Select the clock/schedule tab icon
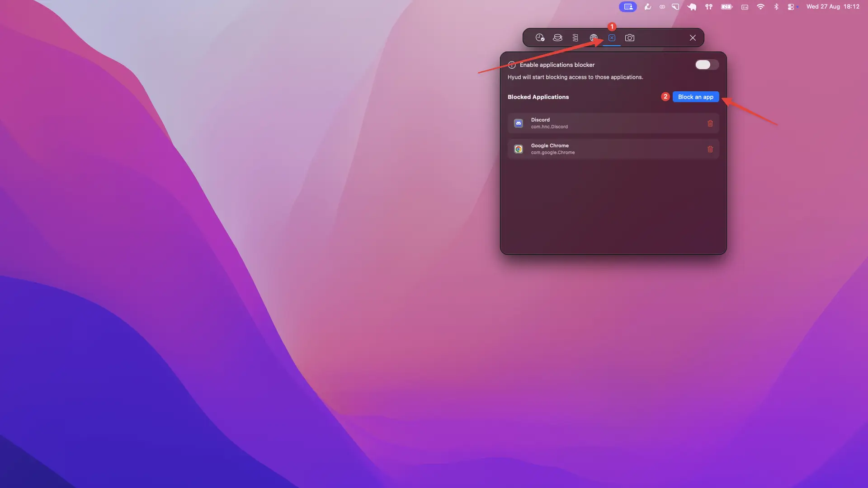 [540, 38]
